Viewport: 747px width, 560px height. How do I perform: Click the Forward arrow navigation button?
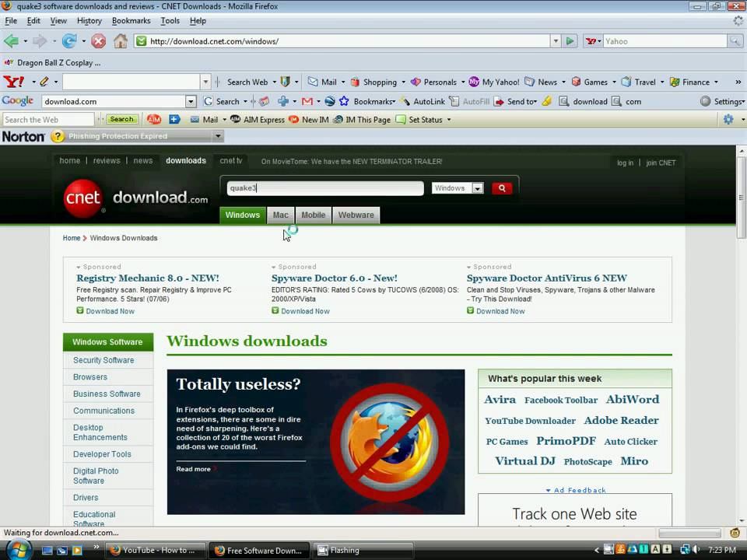click(40, 41)
